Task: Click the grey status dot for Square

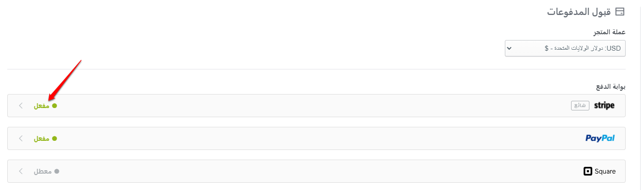Action: pyautogui.click(x=57, y=171)
